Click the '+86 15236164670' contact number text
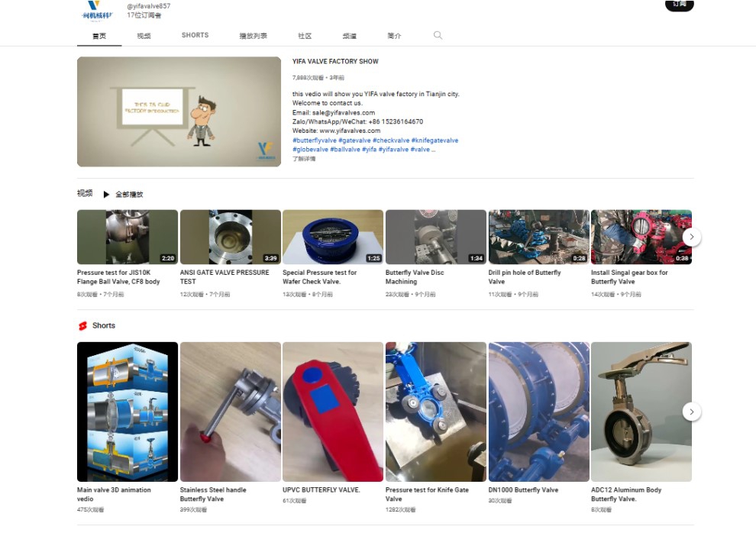 coord(396,121)
